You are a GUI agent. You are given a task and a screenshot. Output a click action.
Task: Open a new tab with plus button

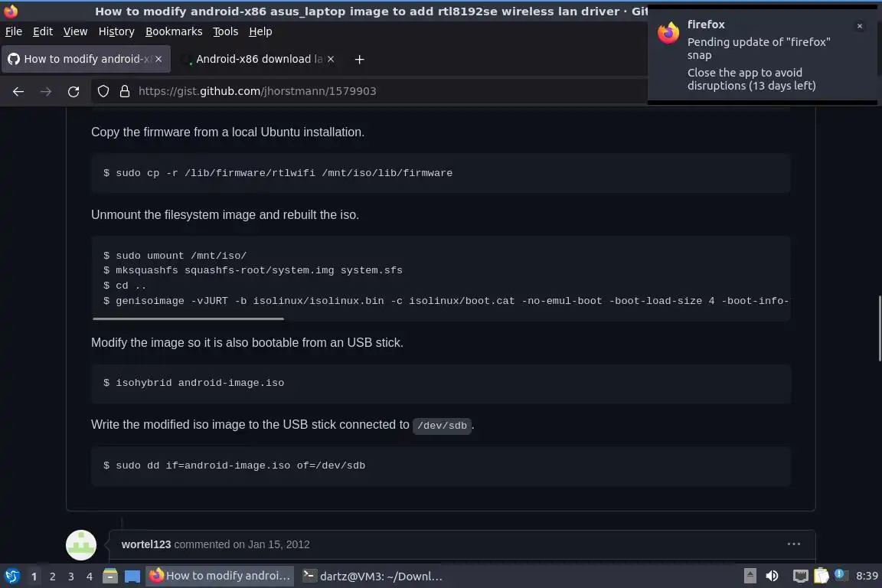click(359, 59)
